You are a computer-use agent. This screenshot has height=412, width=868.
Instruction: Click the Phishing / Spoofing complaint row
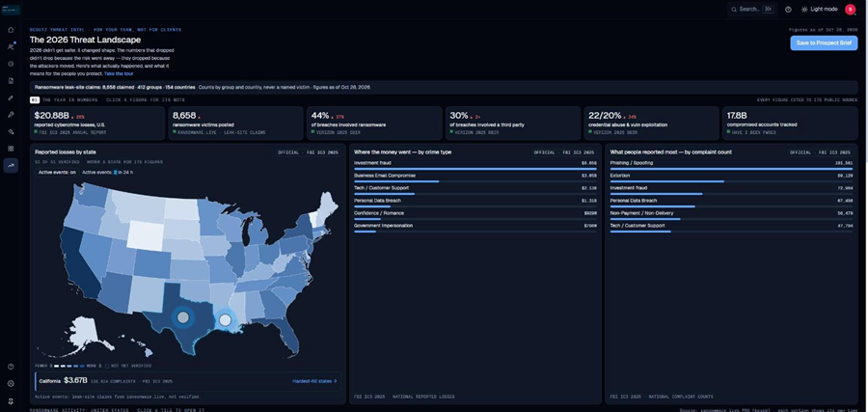(731, 165)
